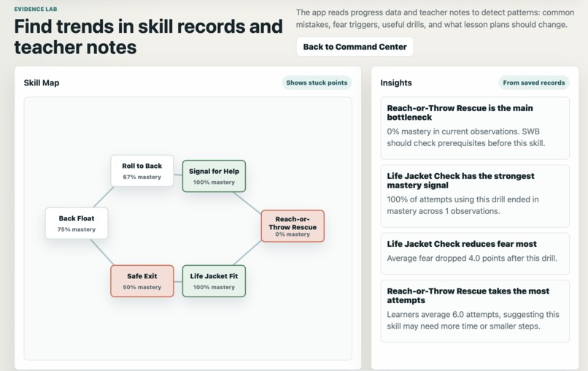Click the From saved records badge
The height and width of the screenshot is (371, 588).
coord(534,83)
